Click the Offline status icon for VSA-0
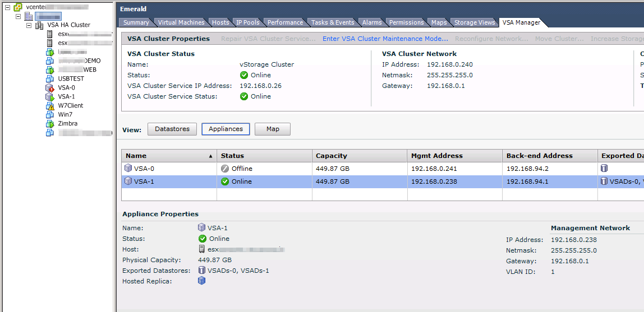 [x=224, y=169]
